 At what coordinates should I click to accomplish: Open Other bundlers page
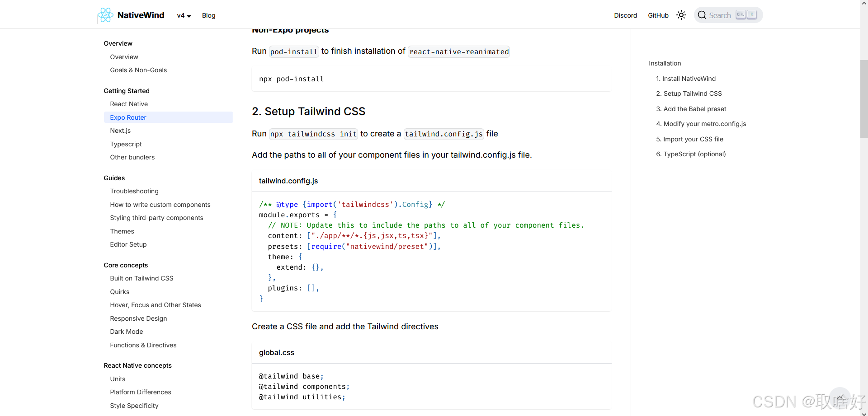tap(132, 157)
